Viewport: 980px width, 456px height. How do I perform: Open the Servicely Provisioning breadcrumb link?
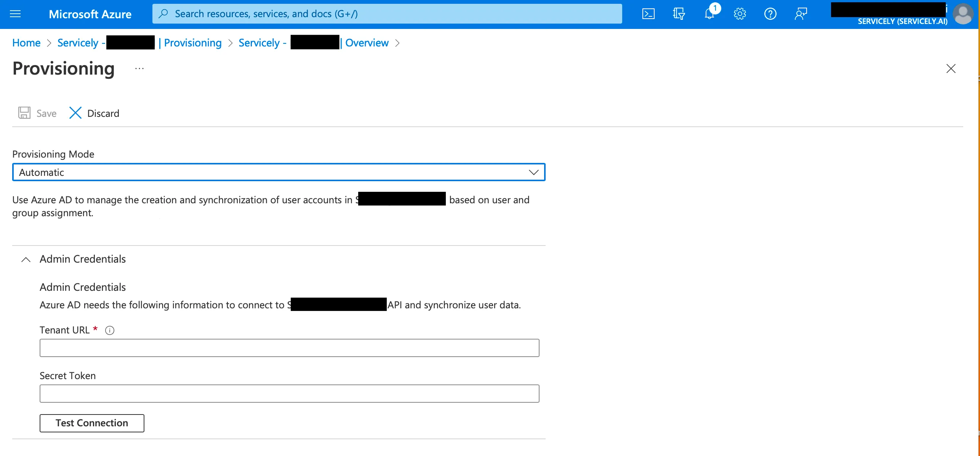tap(139, 43)
